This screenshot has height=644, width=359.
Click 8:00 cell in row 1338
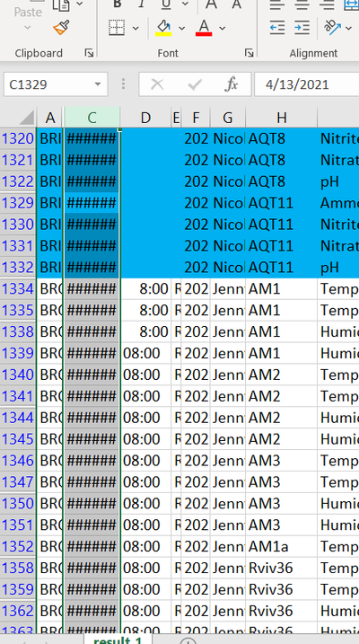click(145, 331)
